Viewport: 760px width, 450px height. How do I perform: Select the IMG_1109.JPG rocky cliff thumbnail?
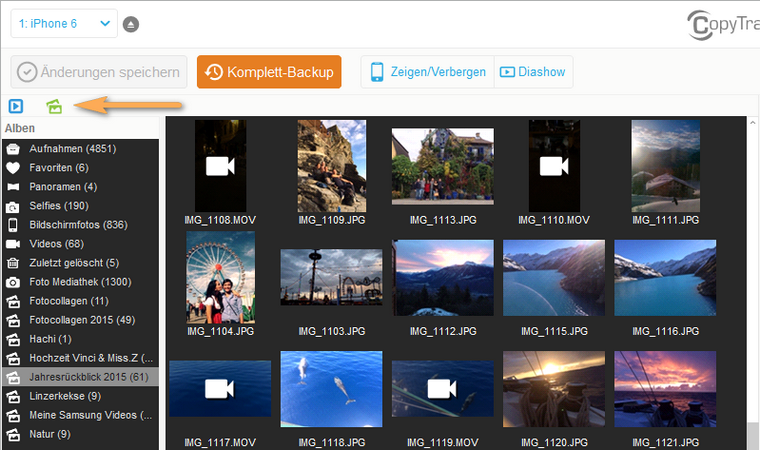[332, 166]
